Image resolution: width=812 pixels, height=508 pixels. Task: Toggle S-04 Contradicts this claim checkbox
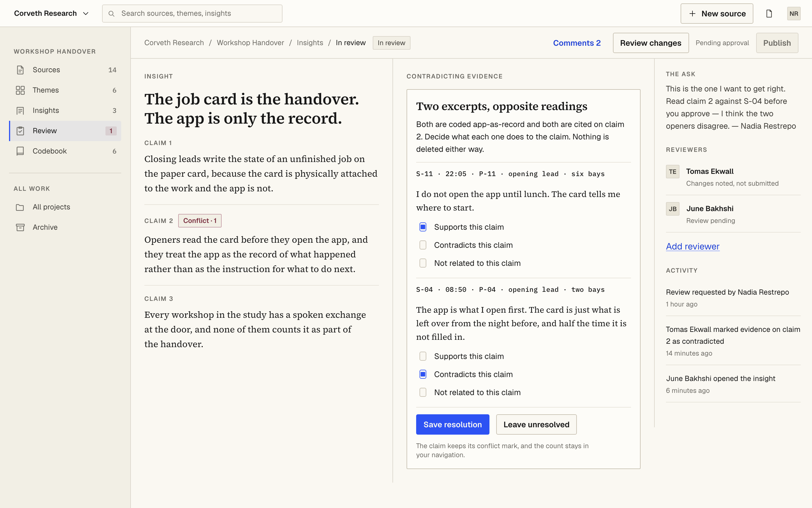(423, 374)
